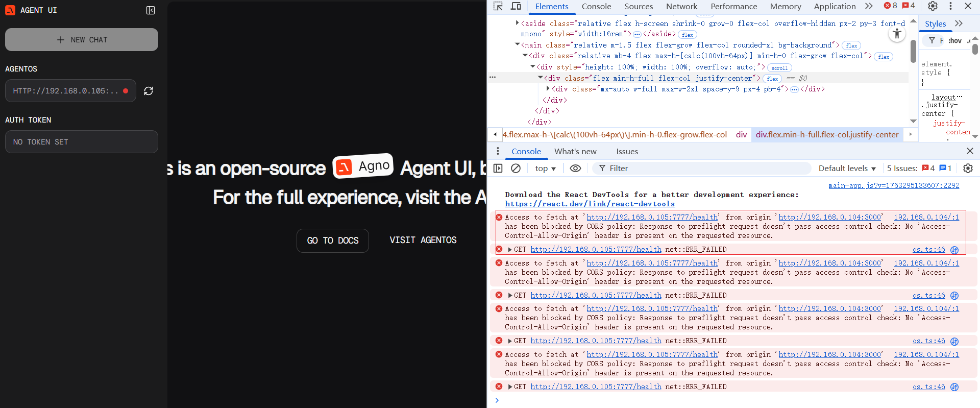Click the AgentOS endpoint URL field

click(70, 91)
